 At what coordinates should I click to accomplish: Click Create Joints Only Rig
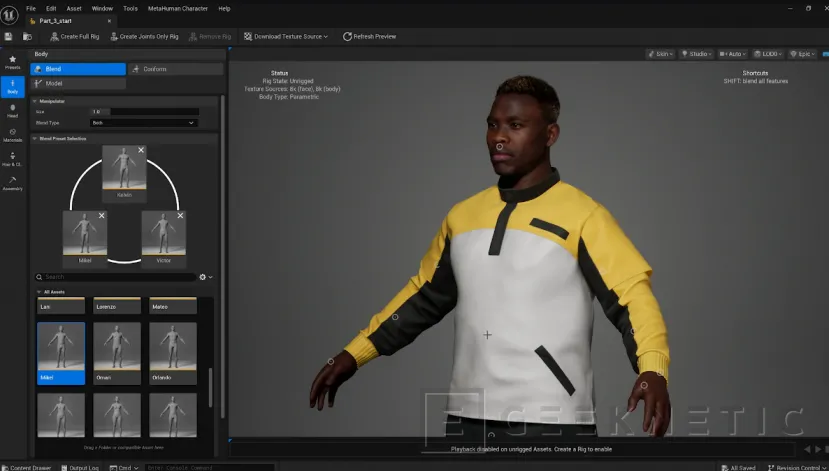(x=144, y=36)
